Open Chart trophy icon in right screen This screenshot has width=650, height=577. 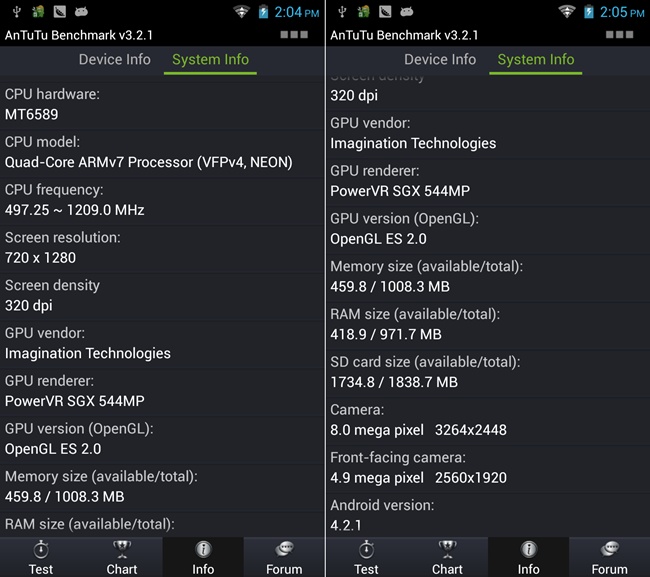coord(447,550)
